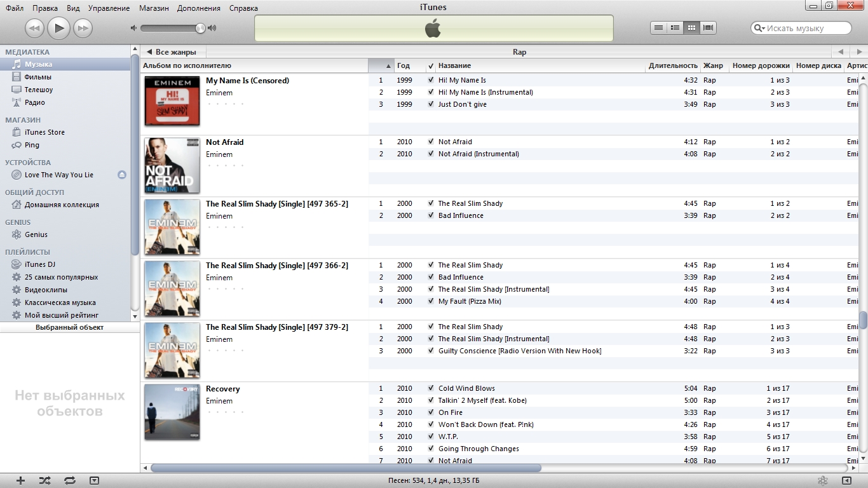Screen dimensions: 868x488
Task: Click the Искать музыку search field
Action: (801, 28)
